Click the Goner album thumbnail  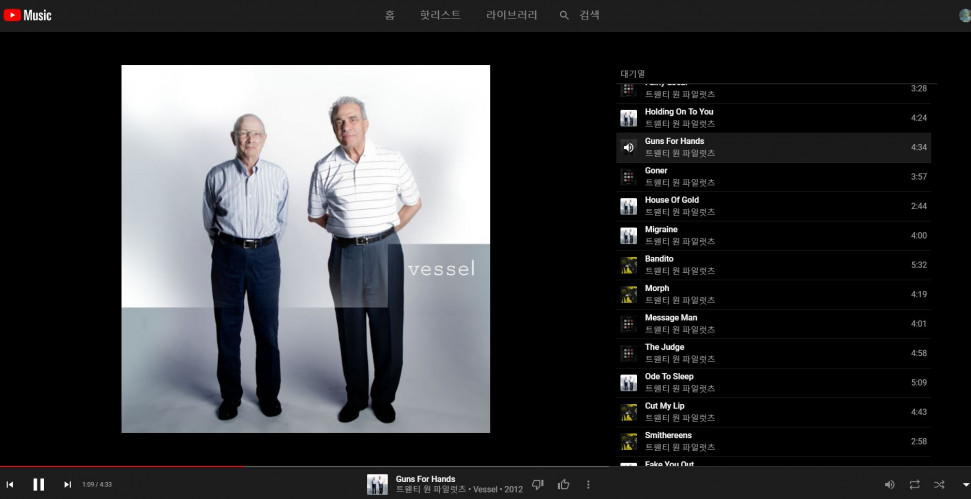coord(629,177)
